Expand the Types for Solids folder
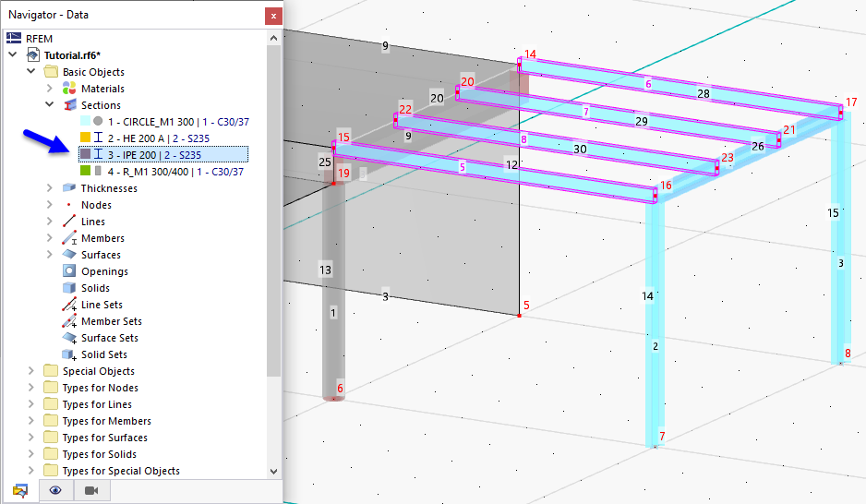This screenshot has width=866, height=504. [31, 453]
